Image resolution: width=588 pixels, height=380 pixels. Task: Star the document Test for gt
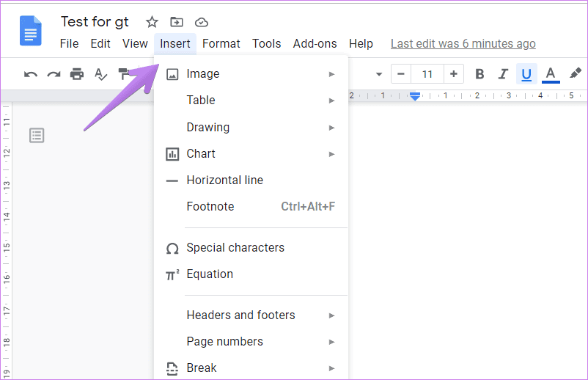(x=152, y=22)
